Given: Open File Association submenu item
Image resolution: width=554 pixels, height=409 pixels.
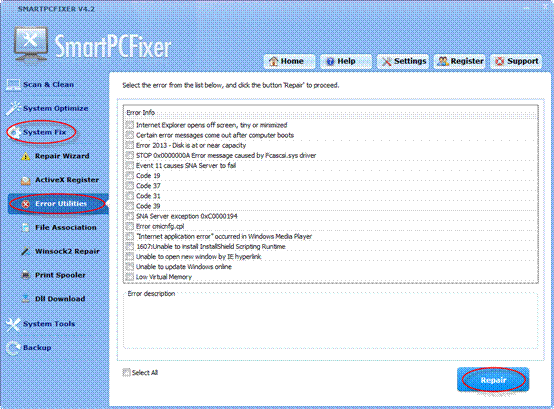Looking at the screenshot, I should coord(66,227).
